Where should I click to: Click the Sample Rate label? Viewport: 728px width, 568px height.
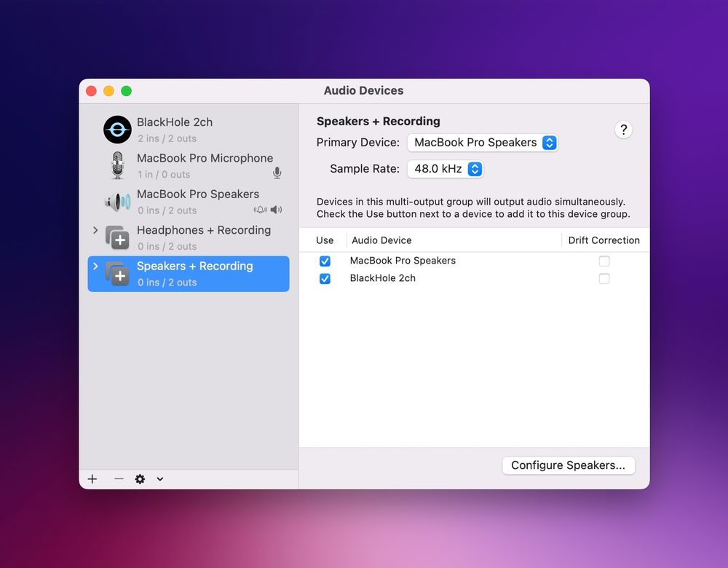[365, 169]
